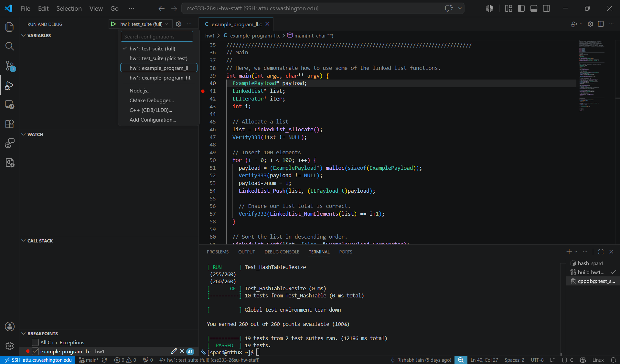Switch to the DEBUG CONSOLE tab
This screenshot has height=364, width=620.
pos(282,252)
